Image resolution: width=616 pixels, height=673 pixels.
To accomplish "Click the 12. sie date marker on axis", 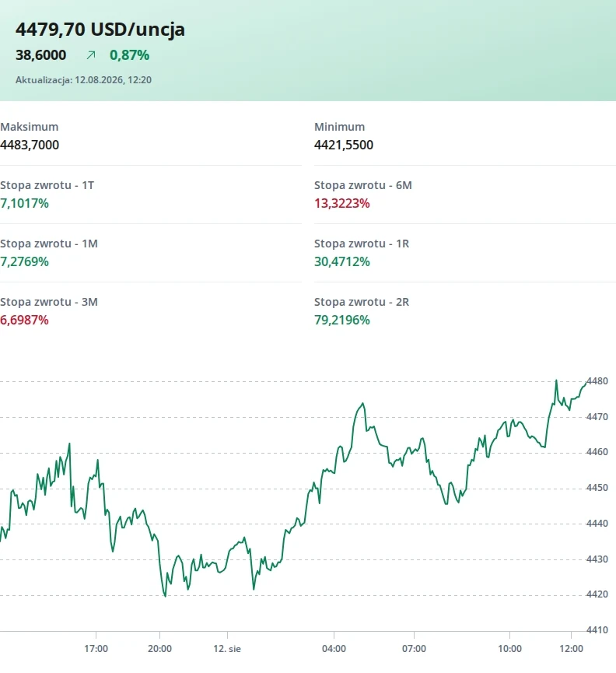I will tap(227, 649).
